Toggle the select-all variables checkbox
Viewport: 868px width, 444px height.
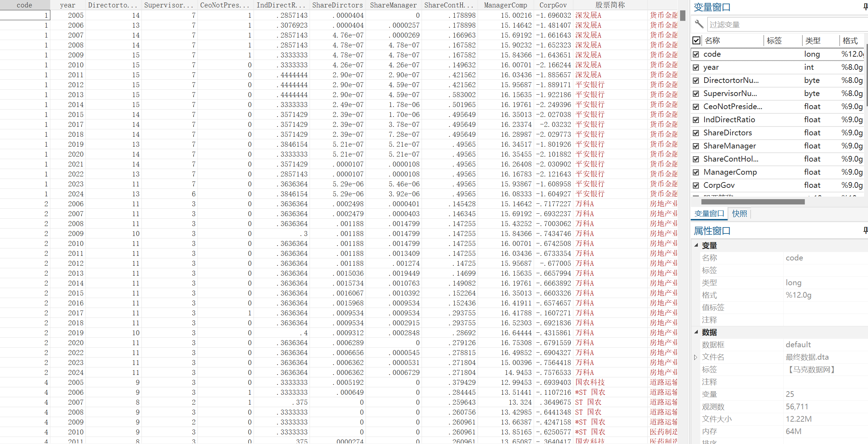[696, 40]
